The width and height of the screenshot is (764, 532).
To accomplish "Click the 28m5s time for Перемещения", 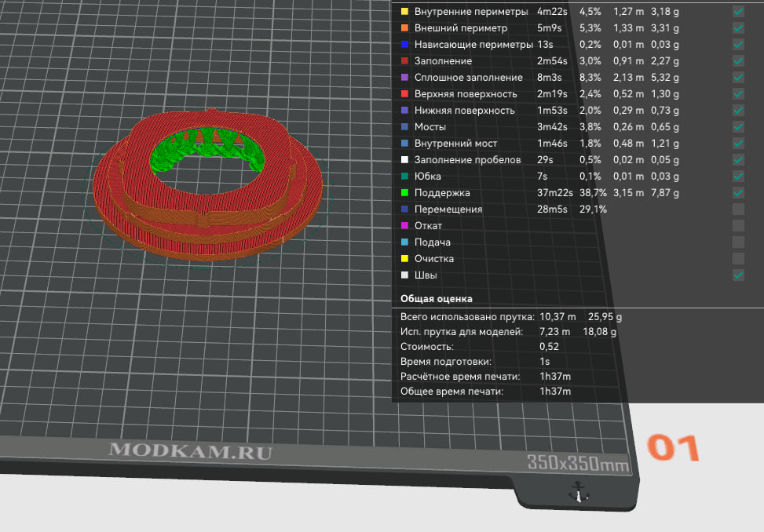I will (552, 210).
